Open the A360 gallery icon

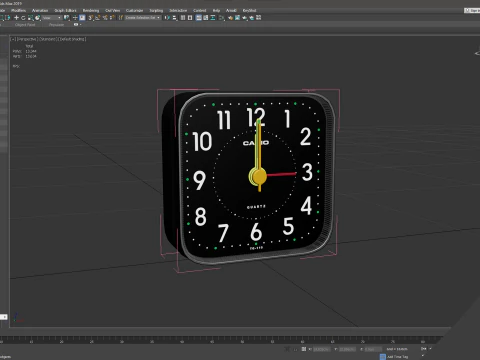[258, 18]
